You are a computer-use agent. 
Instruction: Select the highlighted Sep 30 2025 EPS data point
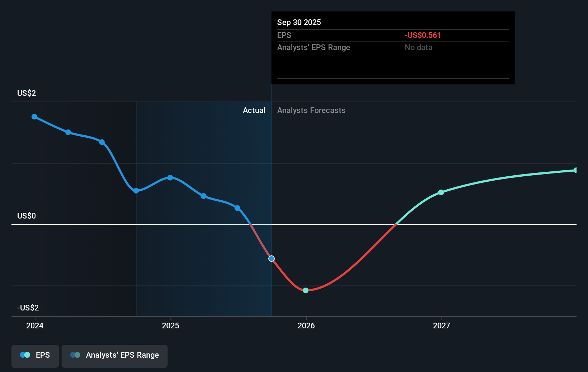(x=271, y=259)
